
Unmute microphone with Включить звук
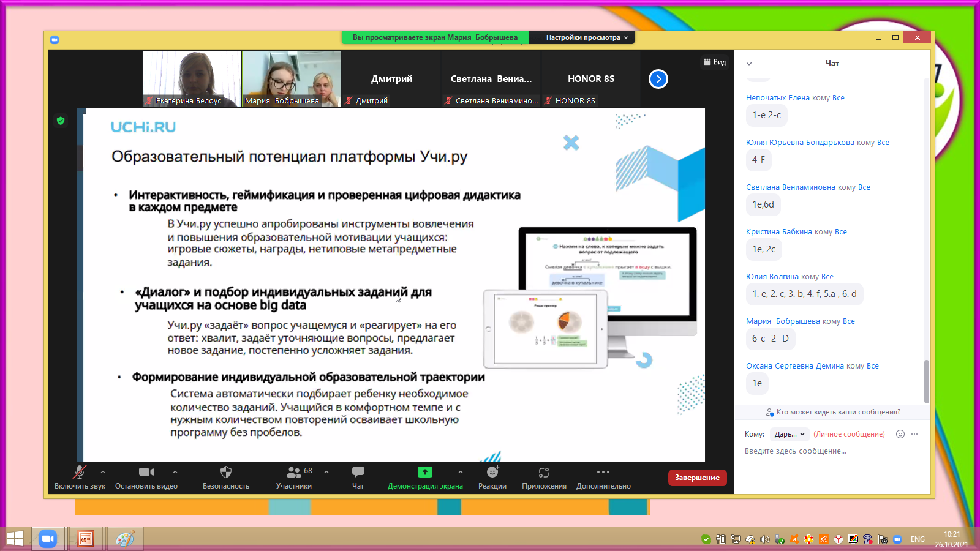click(x=80, y=477)
